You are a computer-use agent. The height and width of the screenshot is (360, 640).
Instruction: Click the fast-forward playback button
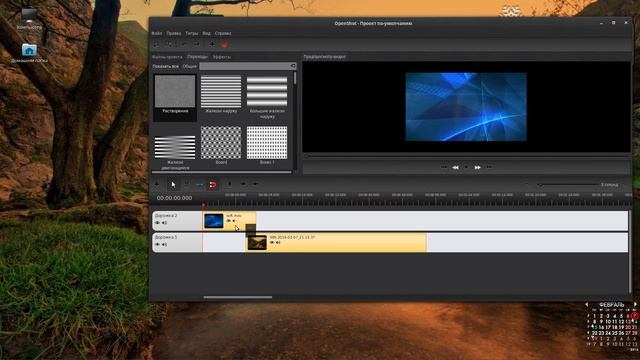(478, 167)
